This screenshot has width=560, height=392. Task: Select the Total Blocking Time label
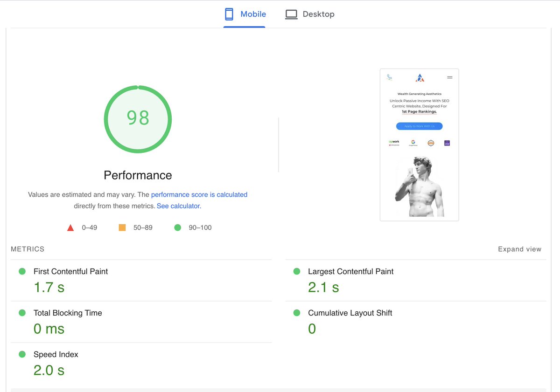[68, 313]
